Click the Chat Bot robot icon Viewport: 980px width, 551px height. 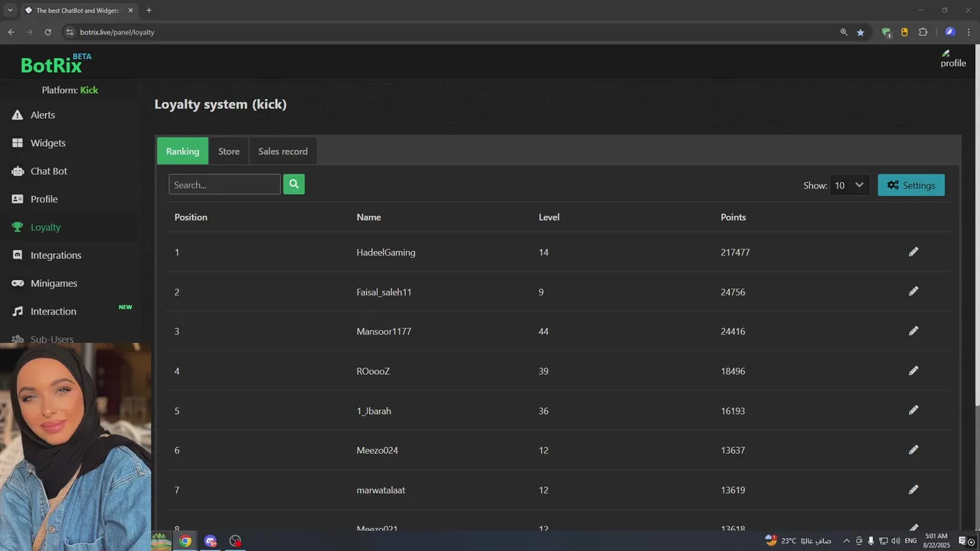click(x=17, y=171)
